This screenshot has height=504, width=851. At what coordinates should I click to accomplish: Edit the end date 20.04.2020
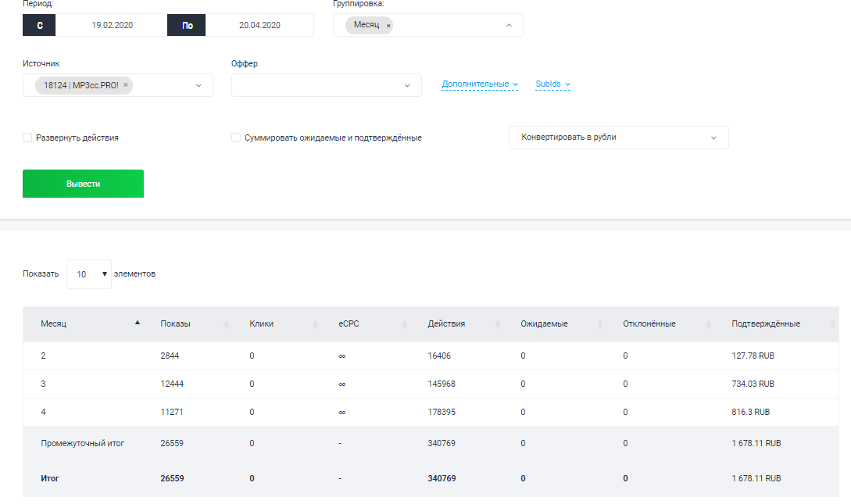pyautogui.click(x=259, y=25)
